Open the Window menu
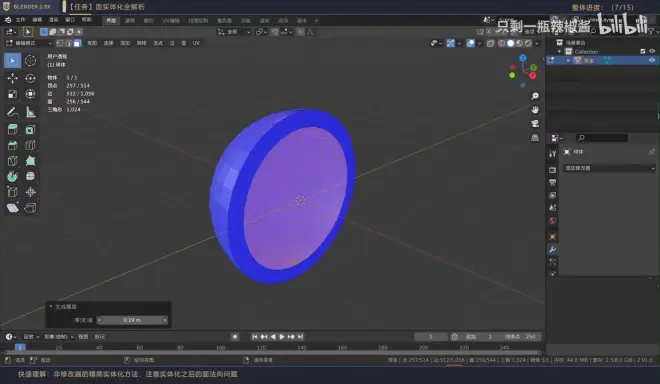The image size is (660, 384). 70,20
